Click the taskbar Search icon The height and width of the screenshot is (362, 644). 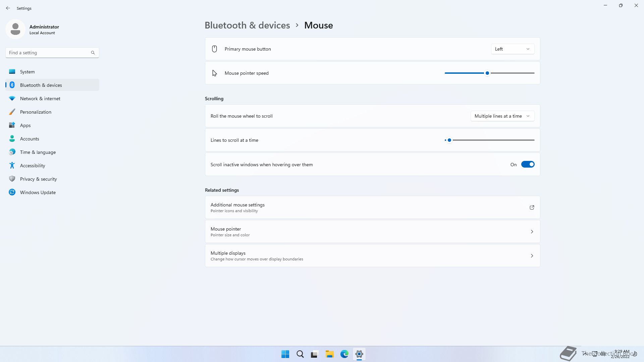[300, 354]
